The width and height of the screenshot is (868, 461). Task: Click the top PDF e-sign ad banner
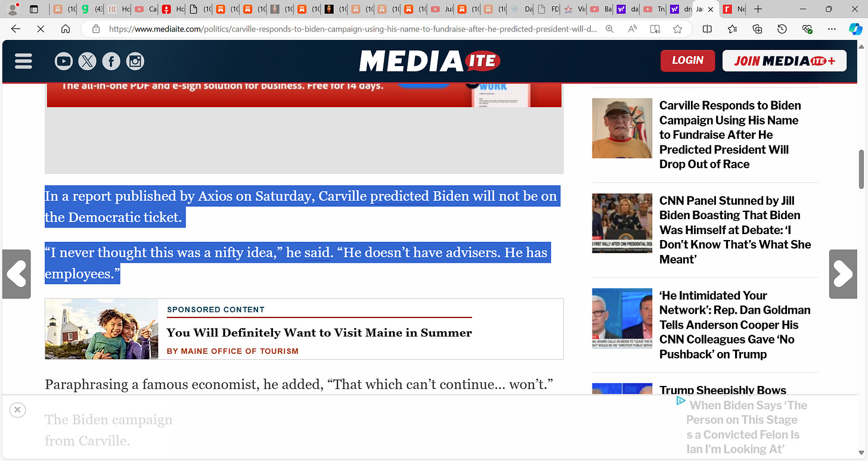point(304,95)
